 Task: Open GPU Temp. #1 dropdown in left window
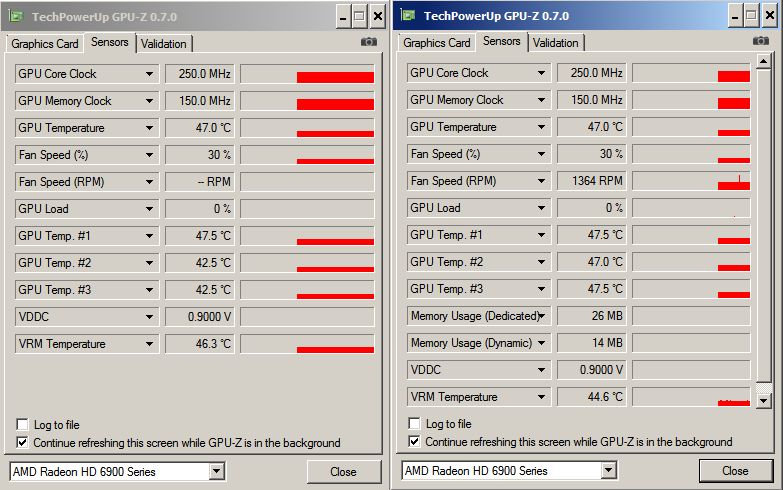(149, 236)
